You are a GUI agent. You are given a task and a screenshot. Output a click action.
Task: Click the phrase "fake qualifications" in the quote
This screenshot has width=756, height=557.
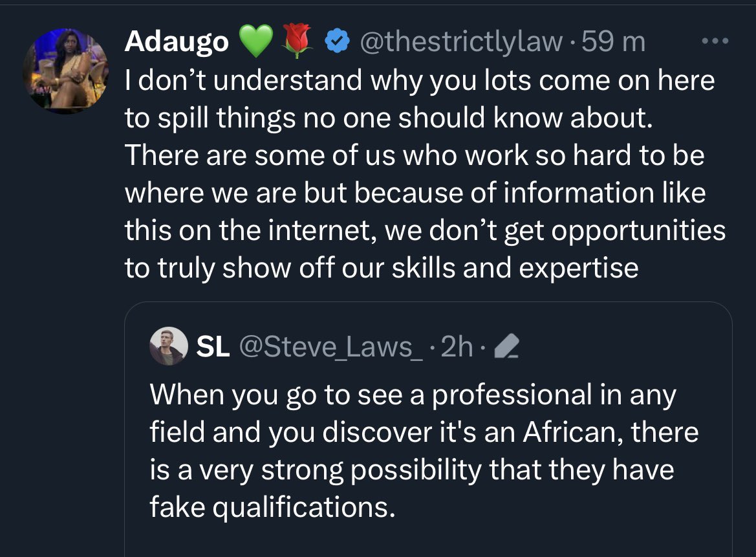pos(272,507)
